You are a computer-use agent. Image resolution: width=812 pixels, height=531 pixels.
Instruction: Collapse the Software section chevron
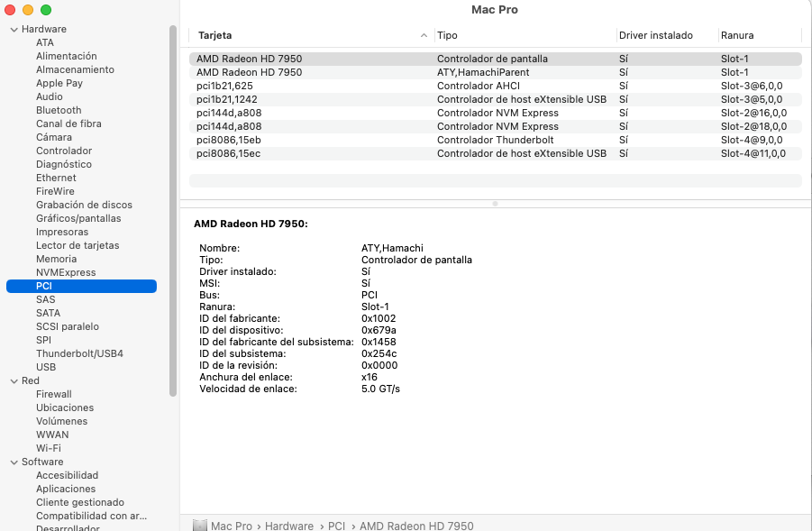14,462
